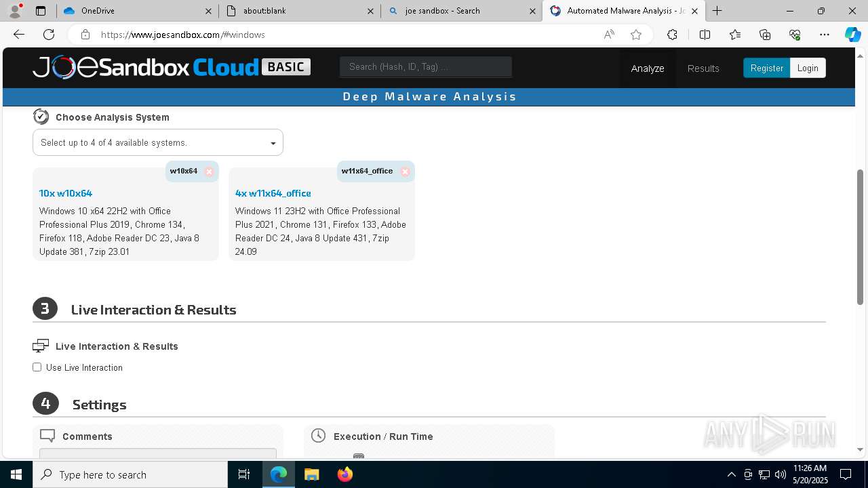The image size is (868, 488).
Task: Open the network tray icon
Action: (x=764, y=474)
